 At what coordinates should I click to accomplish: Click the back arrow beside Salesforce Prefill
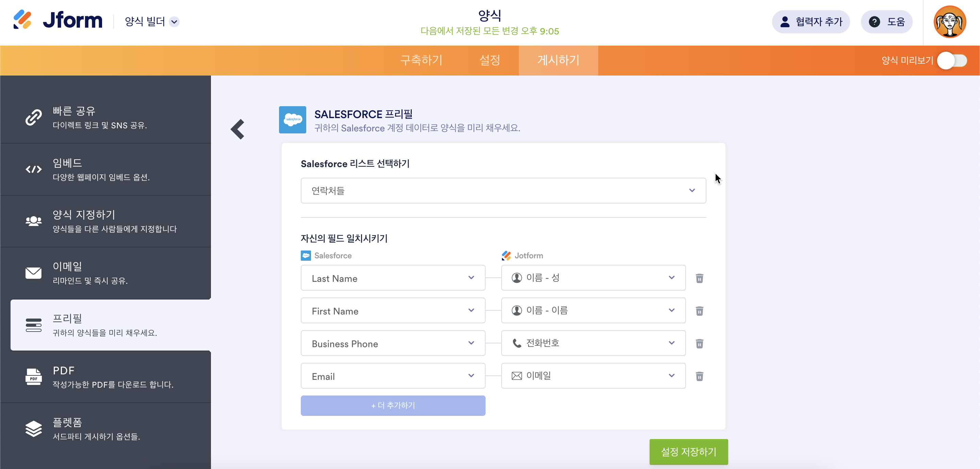point(238,129)
